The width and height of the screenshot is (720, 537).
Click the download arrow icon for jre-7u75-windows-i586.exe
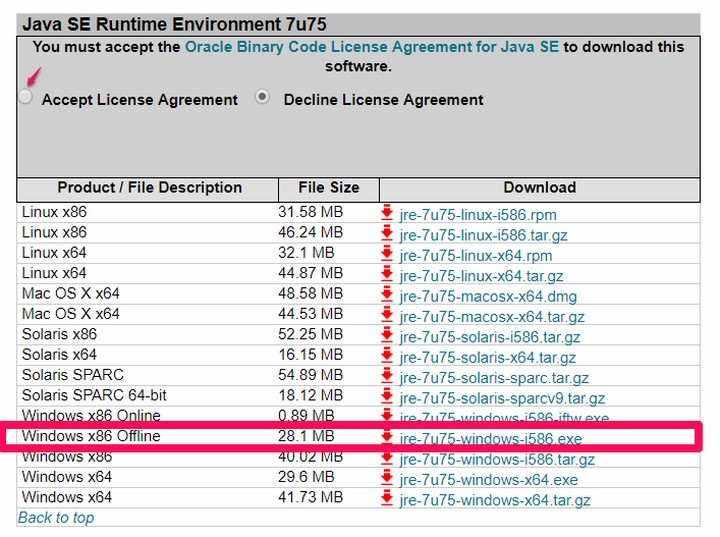[x=387, y=438]
